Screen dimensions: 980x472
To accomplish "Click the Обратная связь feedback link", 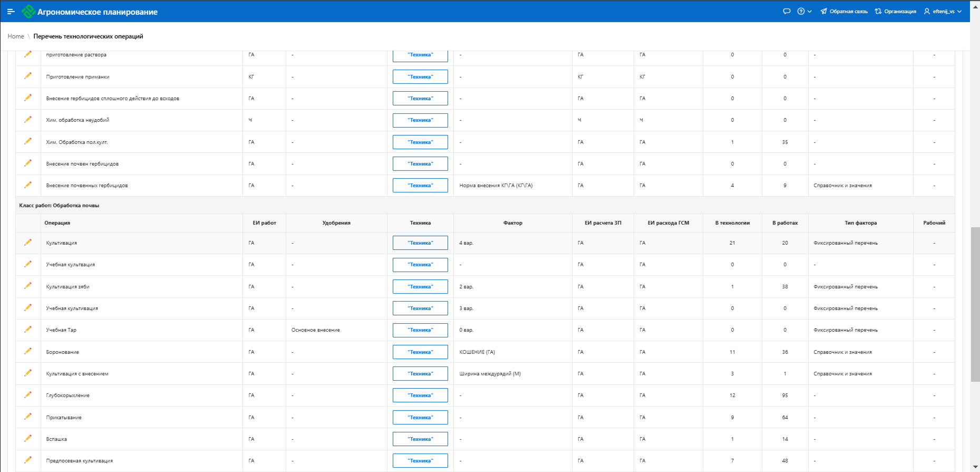I will tap(843, 12).
